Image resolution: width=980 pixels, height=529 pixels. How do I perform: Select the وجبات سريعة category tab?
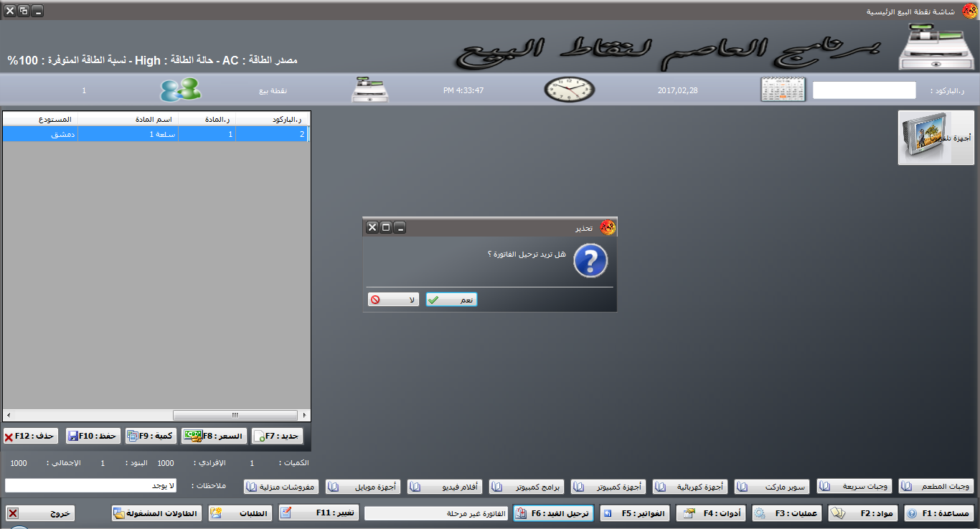[854, 487]
